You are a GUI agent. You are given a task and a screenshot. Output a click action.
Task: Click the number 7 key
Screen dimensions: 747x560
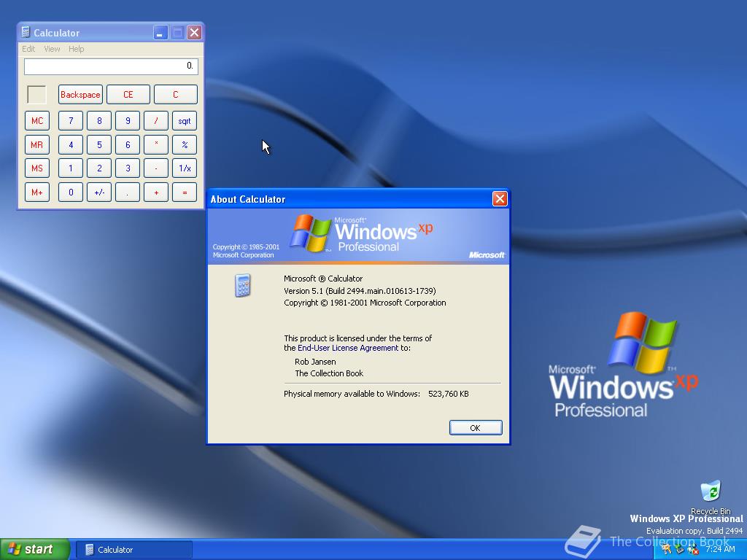(71, 121)
